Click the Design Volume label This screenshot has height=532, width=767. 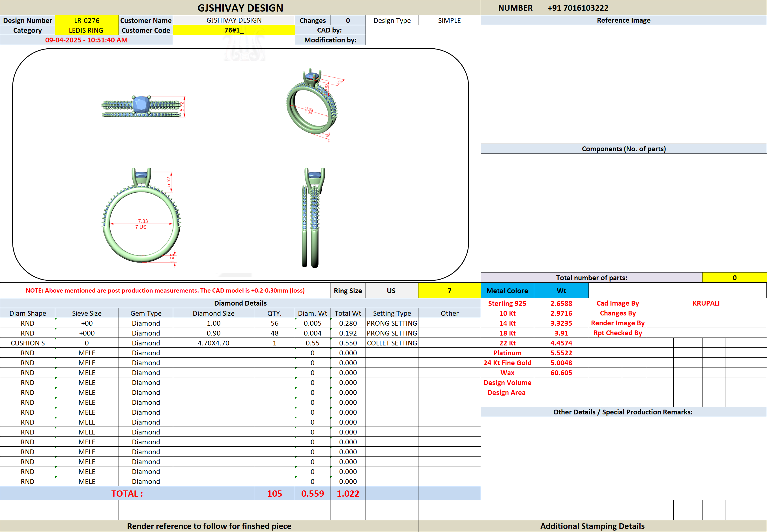tap(507, 383)
